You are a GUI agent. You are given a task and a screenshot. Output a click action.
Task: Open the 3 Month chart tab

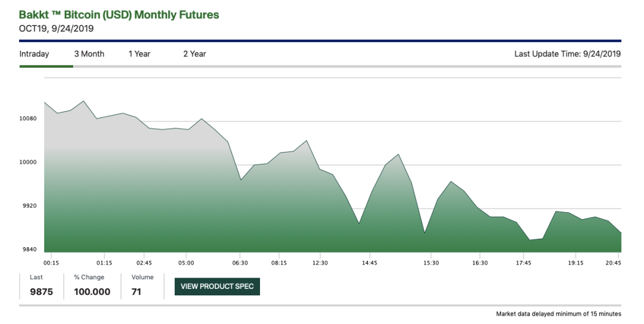click(89, 54)
